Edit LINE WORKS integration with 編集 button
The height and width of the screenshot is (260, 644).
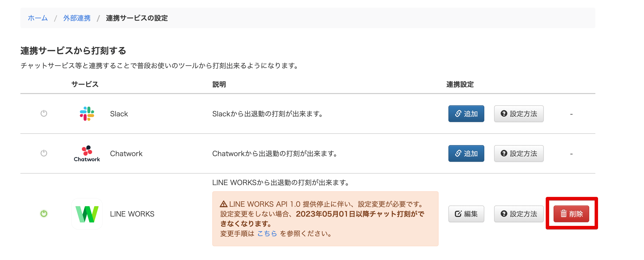coord(466,214)
